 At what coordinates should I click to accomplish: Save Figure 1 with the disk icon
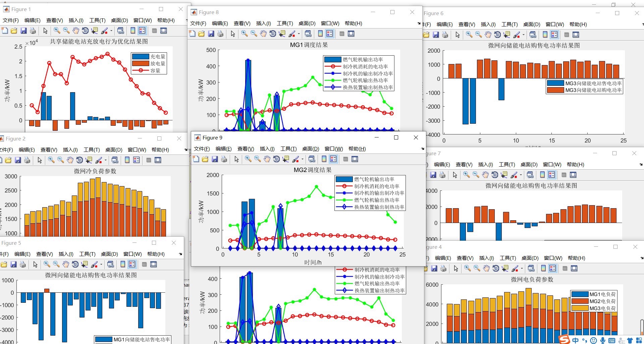(23, 31)
